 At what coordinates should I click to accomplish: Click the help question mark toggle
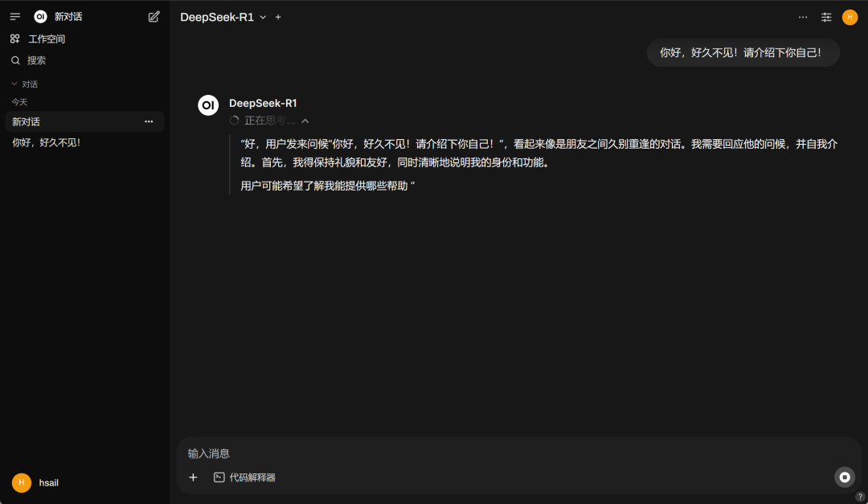[862, 495]
